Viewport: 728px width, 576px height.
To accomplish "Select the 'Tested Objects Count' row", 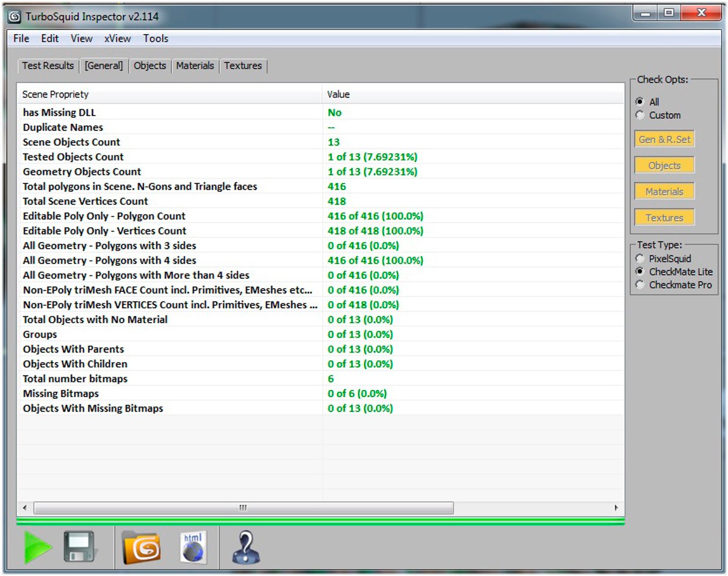I will coord(321,157).
